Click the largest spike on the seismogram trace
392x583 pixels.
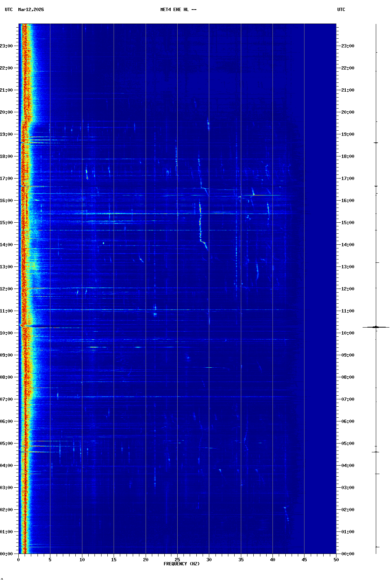point(376,327)
